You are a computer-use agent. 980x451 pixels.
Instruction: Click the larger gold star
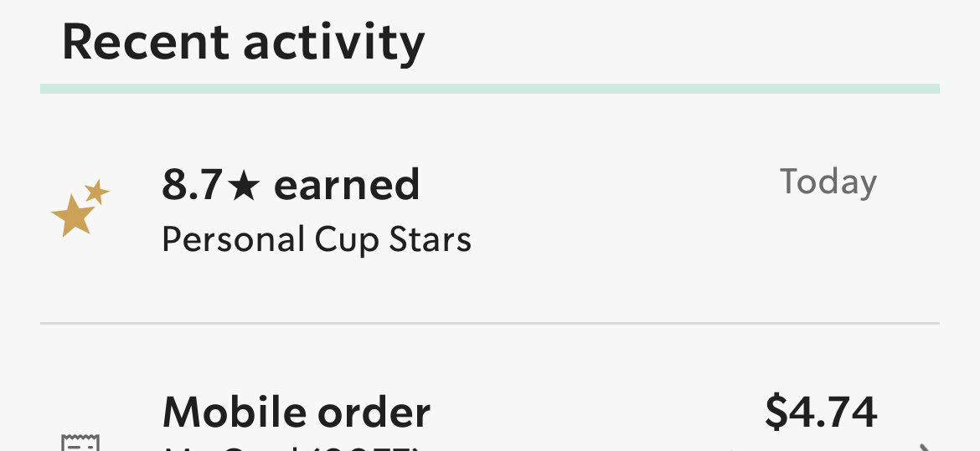pos(73,216)
